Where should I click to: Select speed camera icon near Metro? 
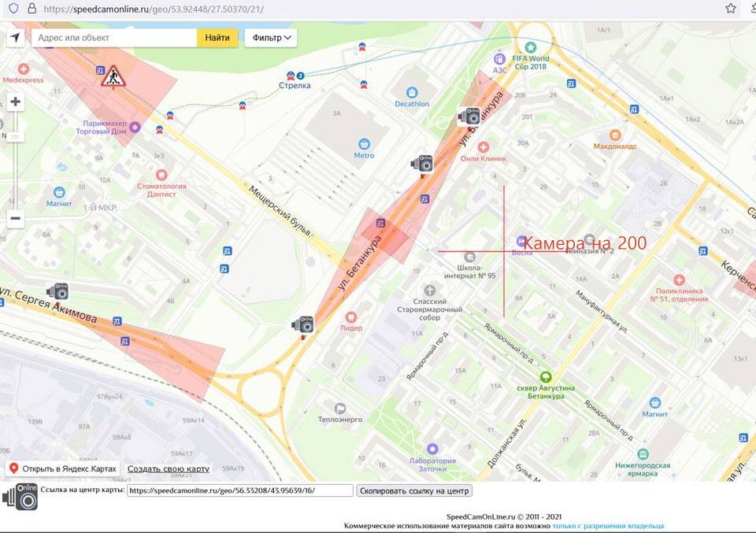coord(422,164)
